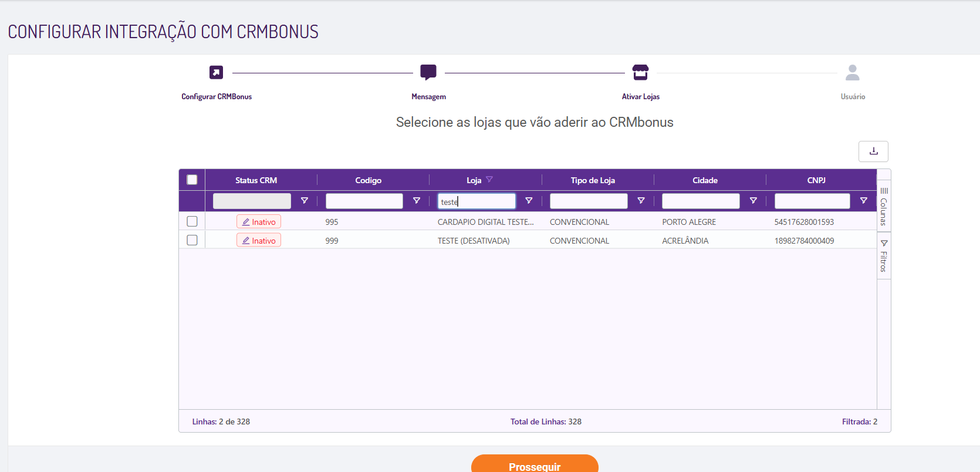
Task: Click the Configurar CRMBonus step label
Action: click(217, 96)
